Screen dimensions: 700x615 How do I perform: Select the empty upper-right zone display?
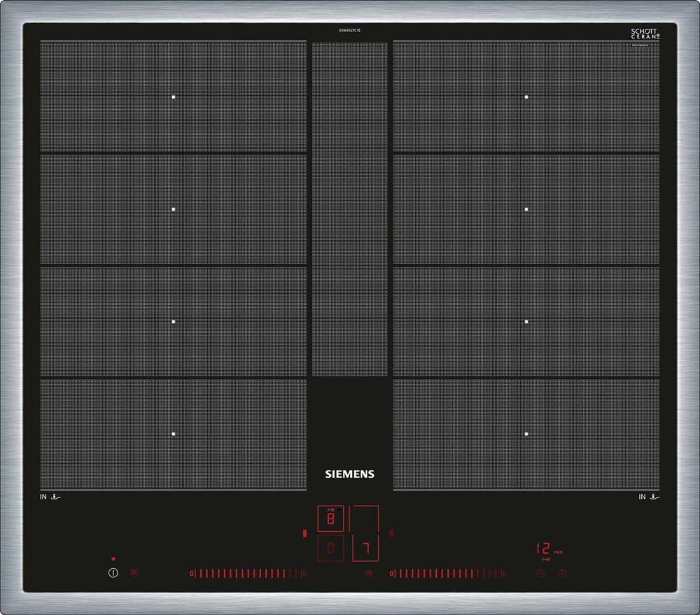tap(364, 518)
